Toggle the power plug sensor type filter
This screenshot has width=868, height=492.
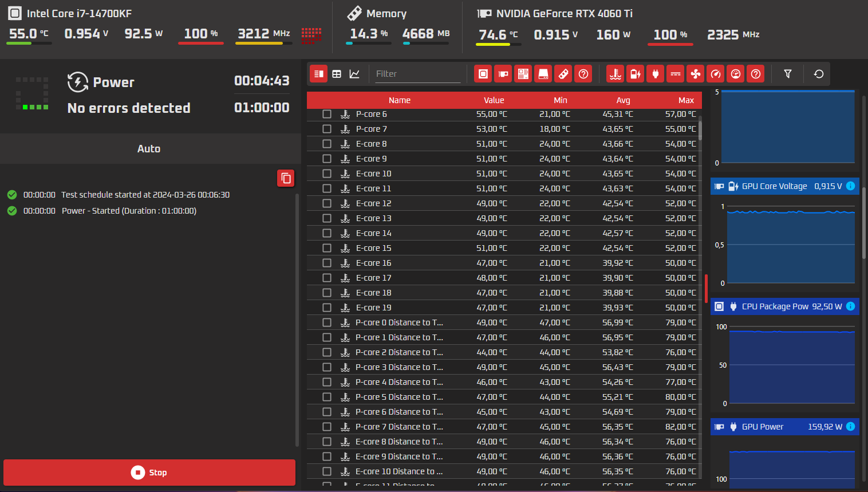click(x=656, y=74)
